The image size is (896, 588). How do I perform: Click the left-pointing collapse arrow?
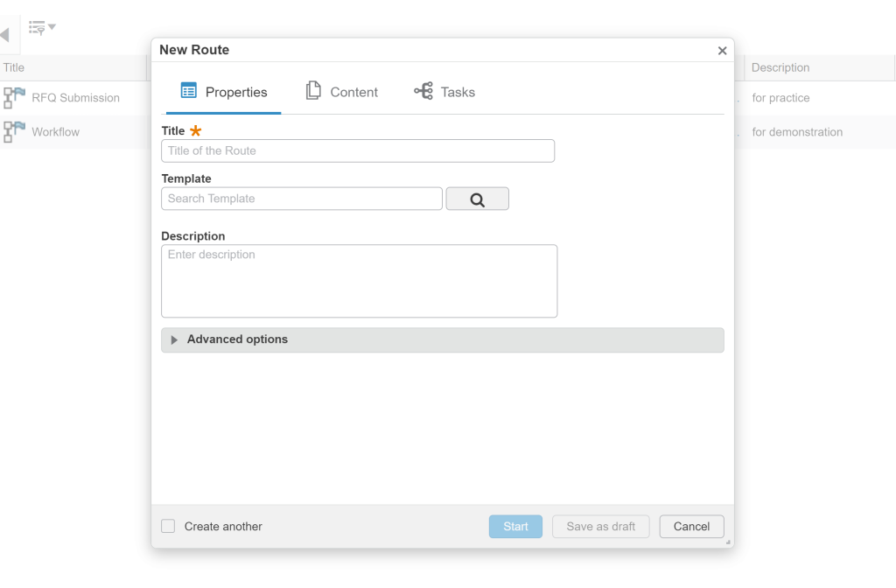[x=4, y=35]
